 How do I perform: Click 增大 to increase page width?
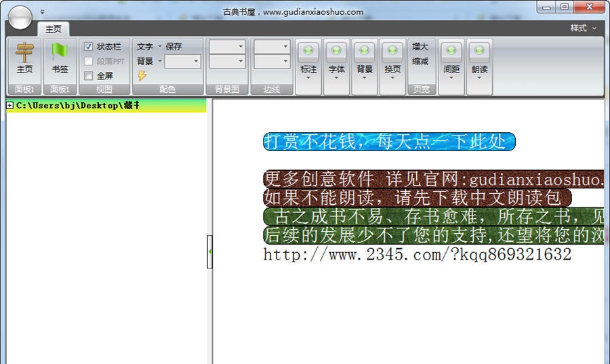coord(420,47)
